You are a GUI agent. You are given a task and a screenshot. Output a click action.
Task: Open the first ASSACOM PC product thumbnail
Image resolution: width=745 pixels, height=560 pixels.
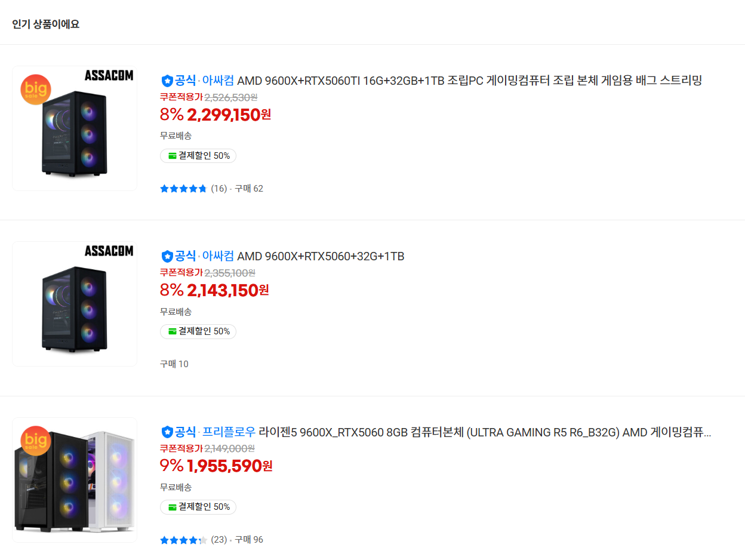[x=75, y=128]
